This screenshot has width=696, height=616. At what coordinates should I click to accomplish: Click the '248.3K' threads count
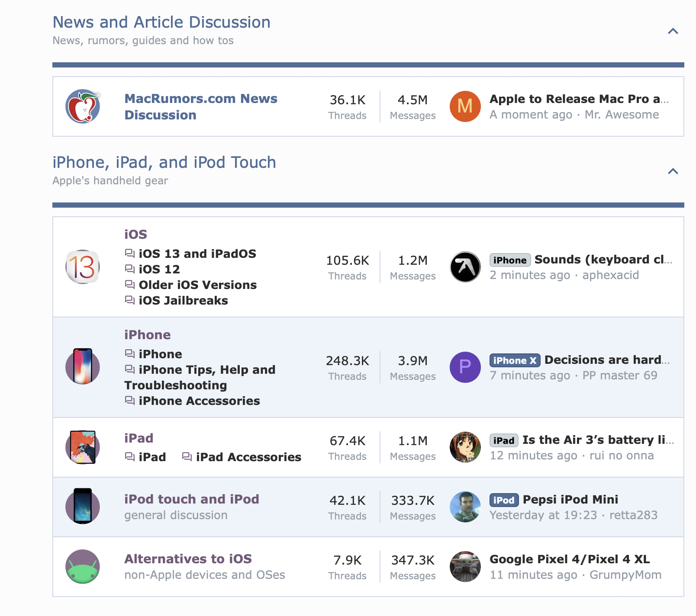(x=348, y=361)
